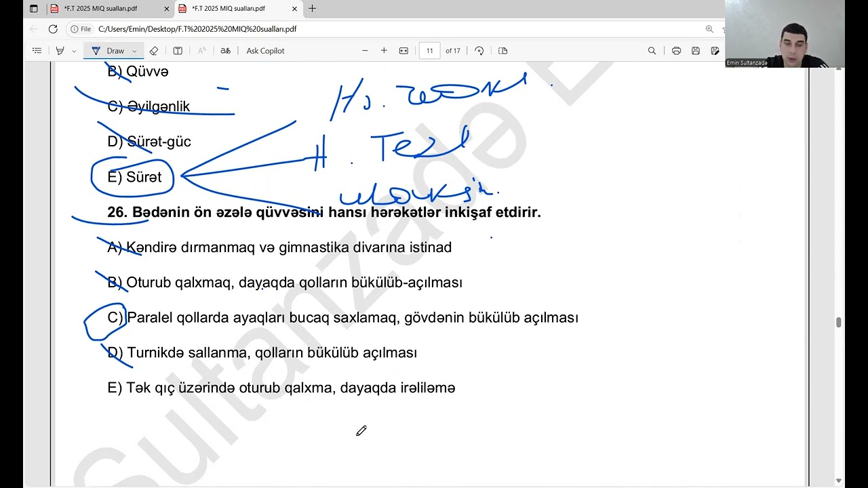The width and height of the screenshot is (868, 488).
Task: Expand the Highlight color options
Action: coord(74,51)
